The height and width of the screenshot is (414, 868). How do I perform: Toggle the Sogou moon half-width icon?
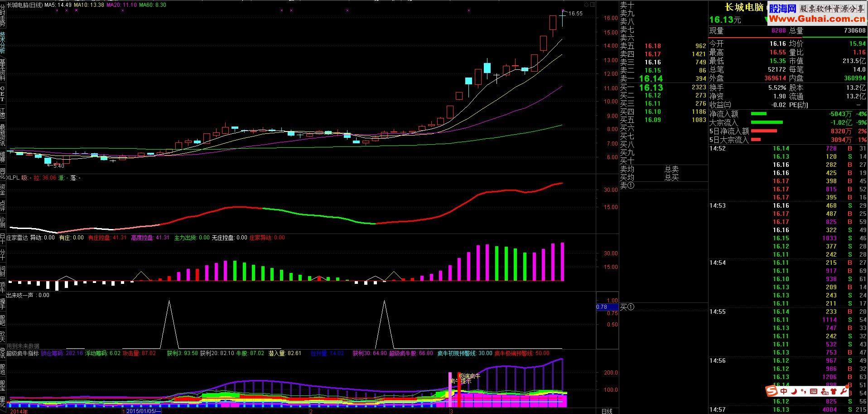click(x=794, y=391)
